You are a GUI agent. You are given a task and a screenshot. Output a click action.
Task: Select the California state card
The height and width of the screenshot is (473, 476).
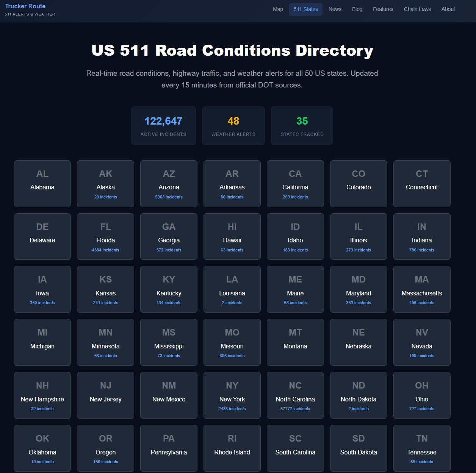(295, 184)
